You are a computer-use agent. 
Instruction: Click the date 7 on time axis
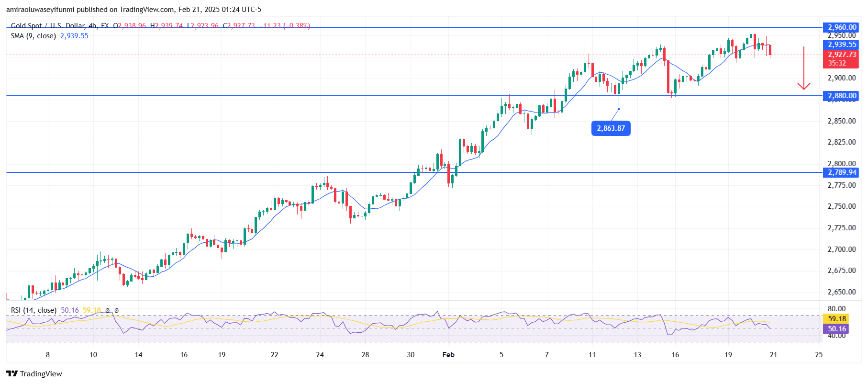(x=546, y=355)
